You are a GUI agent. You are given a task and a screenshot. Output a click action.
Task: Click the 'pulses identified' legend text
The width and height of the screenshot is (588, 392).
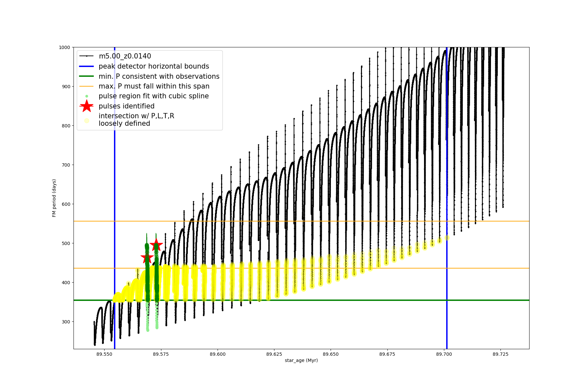[x=126, y=106]
